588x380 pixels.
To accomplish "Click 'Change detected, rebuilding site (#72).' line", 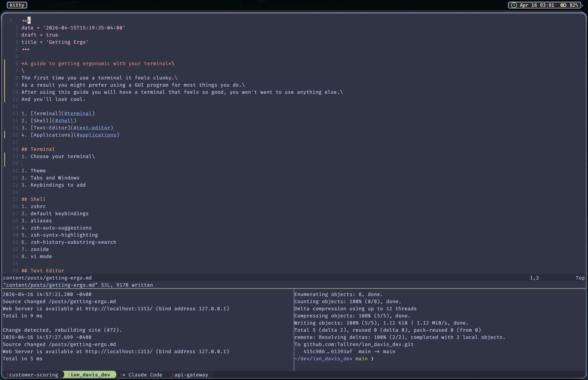I will [62, 330].
